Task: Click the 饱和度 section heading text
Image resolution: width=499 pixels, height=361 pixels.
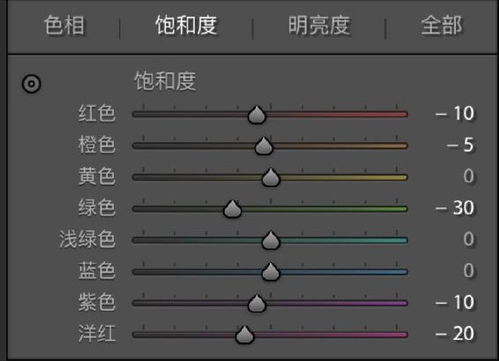Action: pos(165,81)
